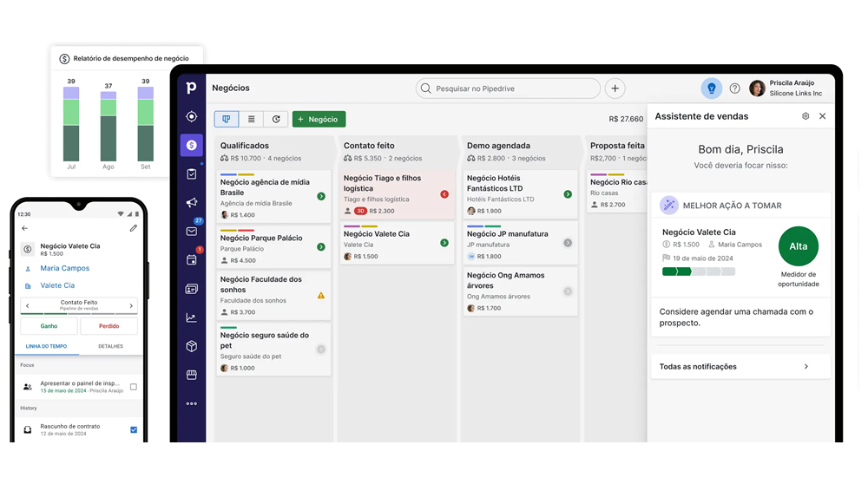Image resolution: width=868 pixels, height=484 pixels.
Task: Move to previous stage arrow on phone
Action: click(x=27, y=305)
